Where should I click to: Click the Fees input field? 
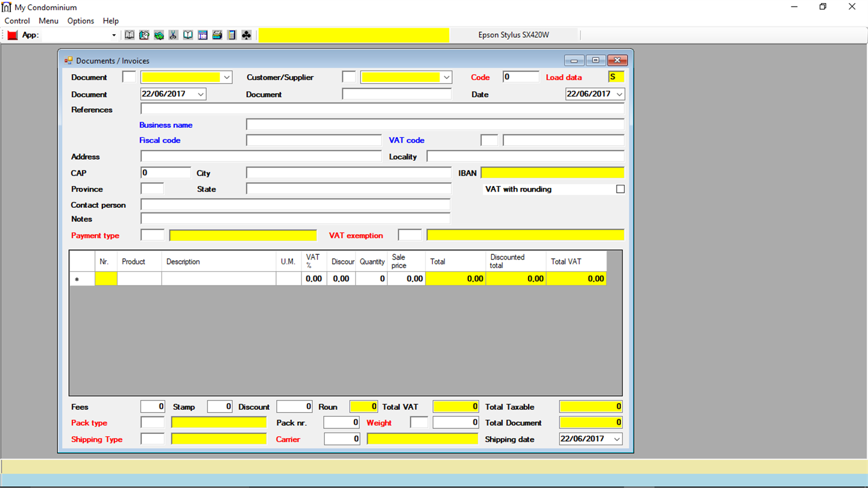(153, 407)
